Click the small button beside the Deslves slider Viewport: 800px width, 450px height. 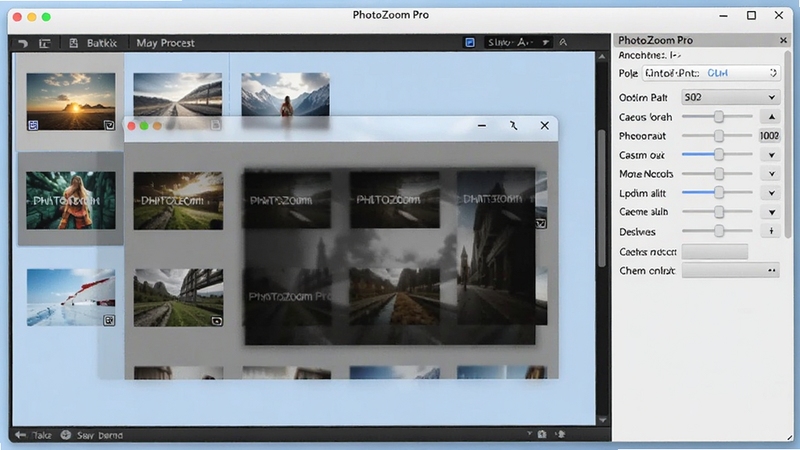point(771,231)
